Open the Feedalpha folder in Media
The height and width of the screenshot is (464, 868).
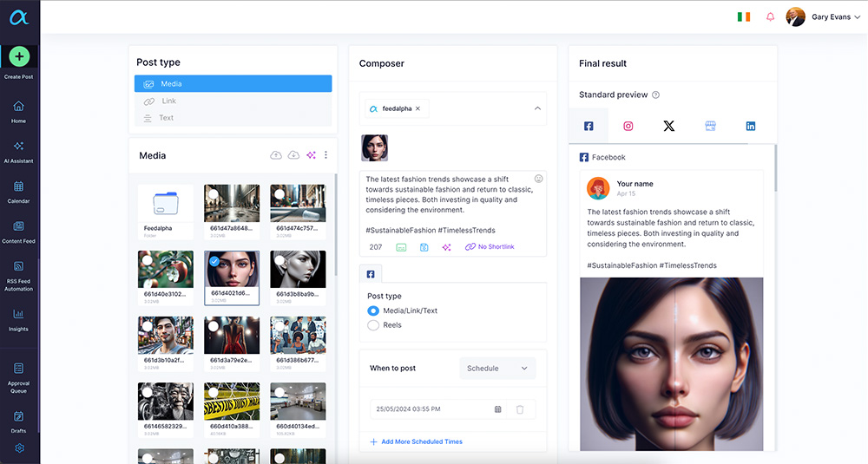point(165,204)
